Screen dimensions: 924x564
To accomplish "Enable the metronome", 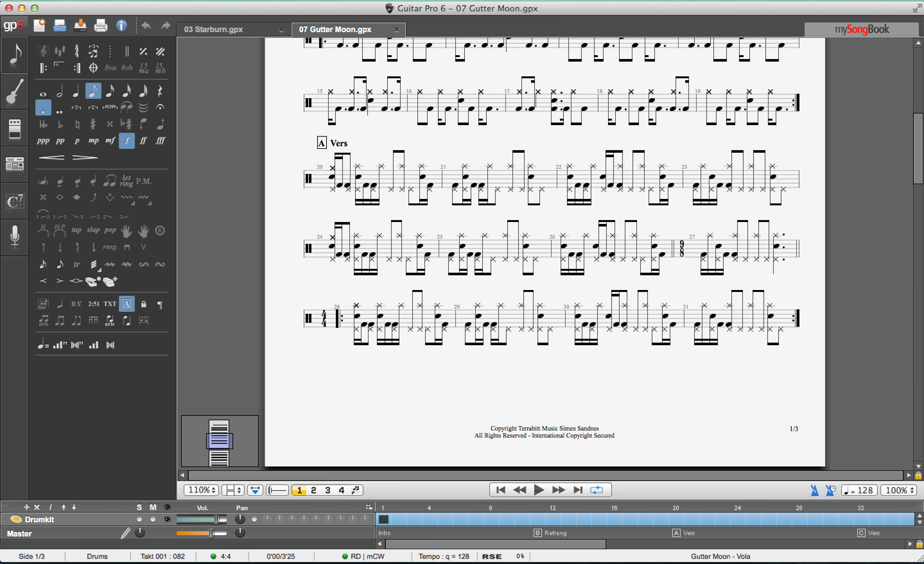I will coord(815,490).
